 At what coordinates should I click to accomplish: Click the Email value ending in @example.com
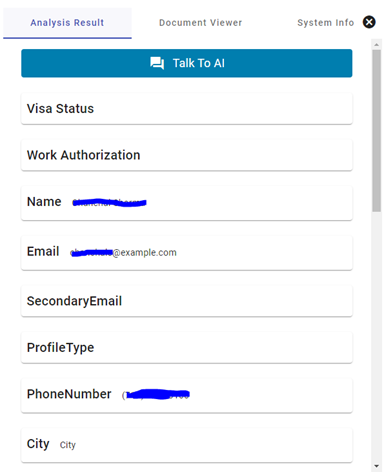[123, 253]
